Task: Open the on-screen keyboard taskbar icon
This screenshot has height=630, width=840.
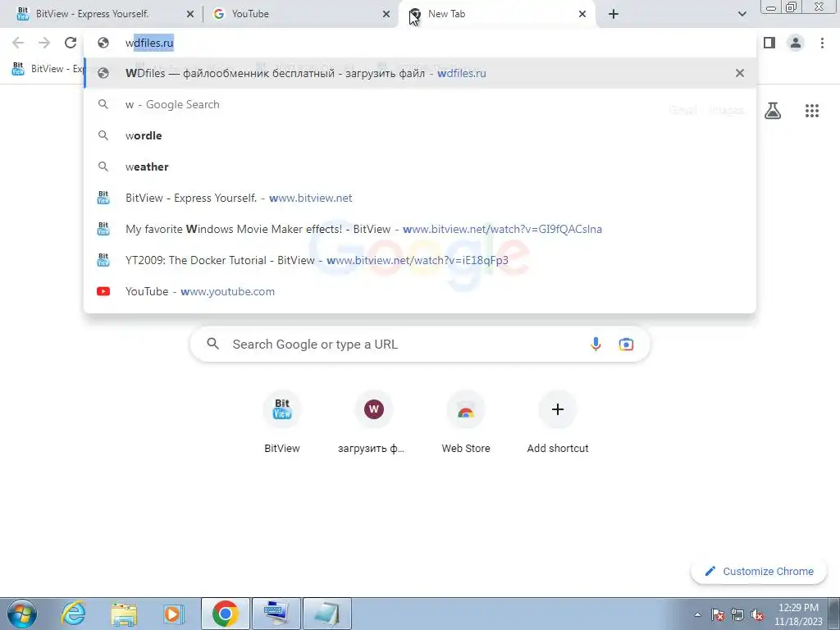Action: coord(276,614)
